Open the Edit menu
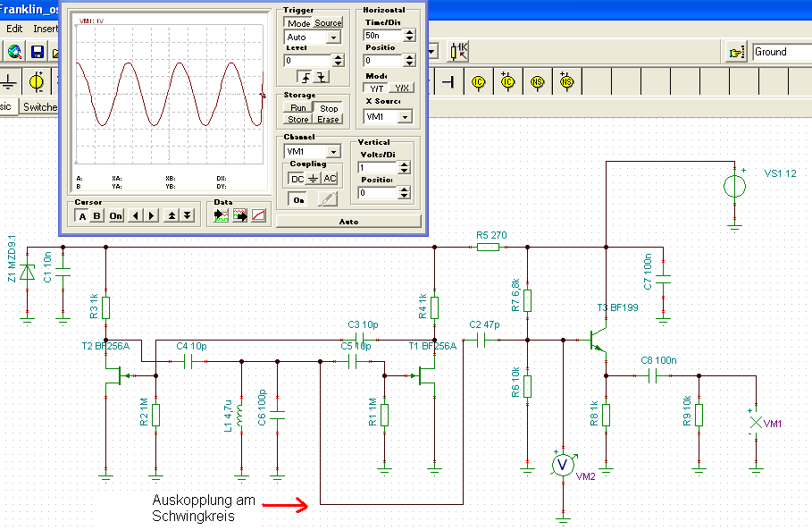Screen dimensions: 812x530 point(14,29)
